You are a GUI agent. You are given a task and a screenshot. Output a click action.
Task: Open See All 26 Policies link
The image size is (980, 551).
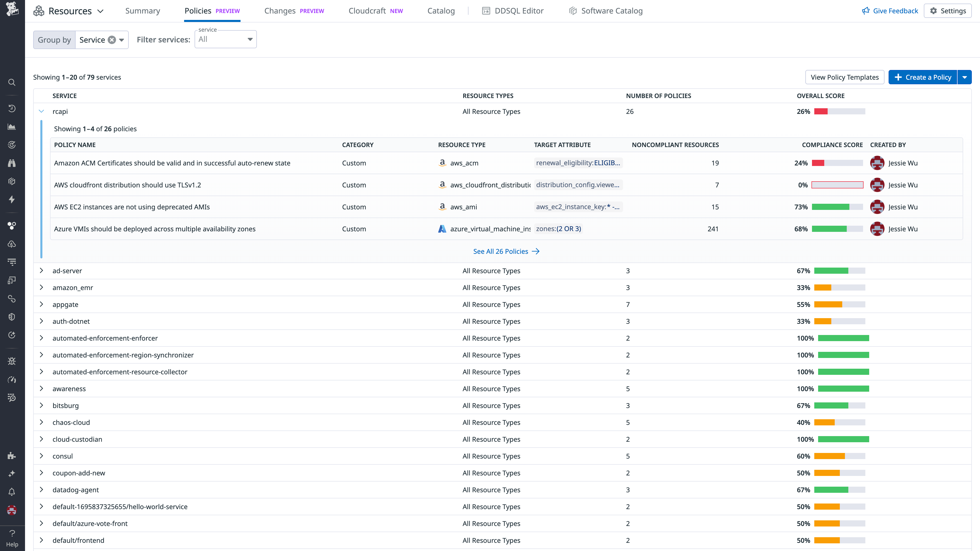[506, 251]
